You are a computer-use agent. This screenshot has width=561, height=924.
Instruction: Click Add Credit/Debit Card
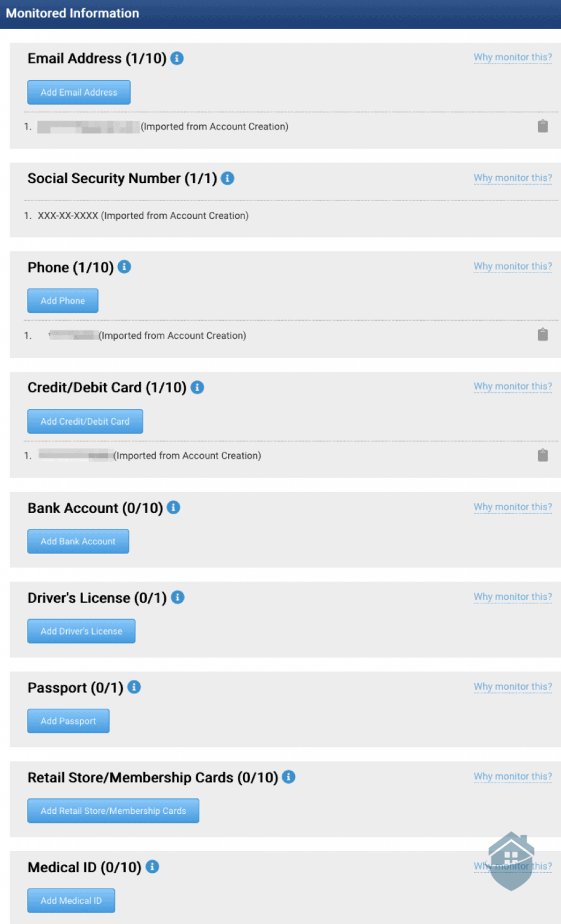tap(85, 421)
